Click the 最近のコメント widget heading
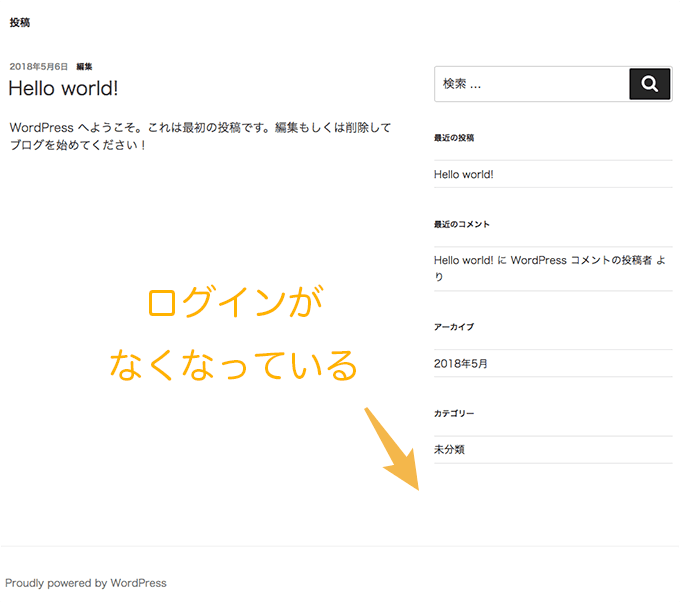The height and width of the screenshot is (603, 680). 461,224
